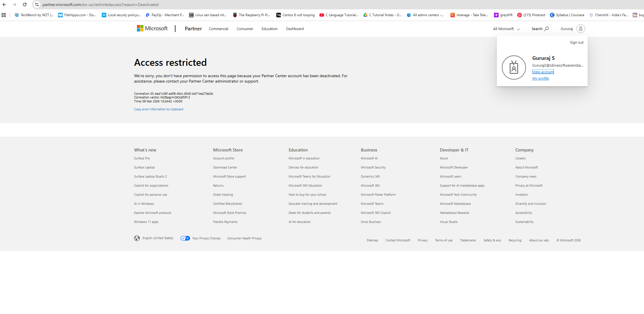This screenshot has width=644, height=314.
Task: Open the Dashboard menu item
Action: click(295, 29)
